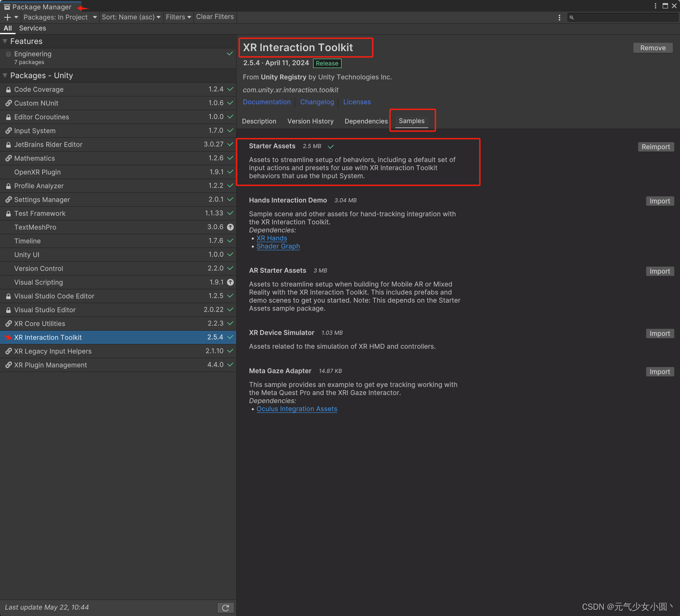The image size is (680, 616).
Task: Select Version Control package row
Action: point(118,268)
